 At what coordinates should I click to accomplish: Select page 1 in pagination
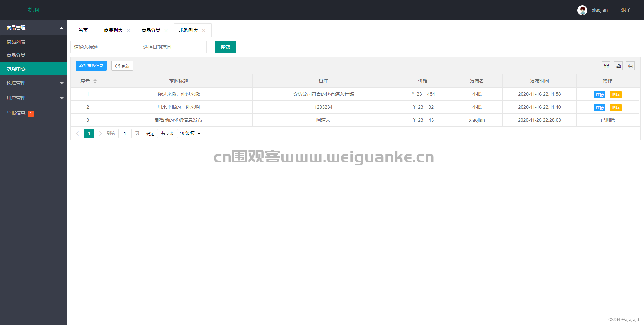click(x=89, y=133)
